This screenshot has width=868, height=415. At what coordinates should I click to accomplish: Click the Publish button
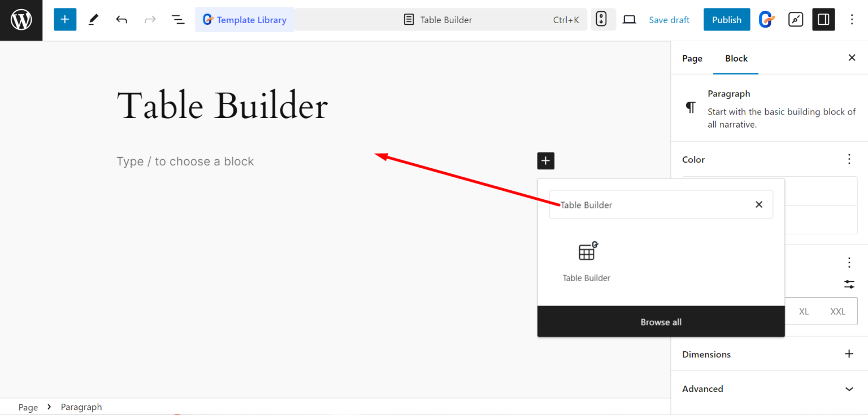(x=727, y=19)
